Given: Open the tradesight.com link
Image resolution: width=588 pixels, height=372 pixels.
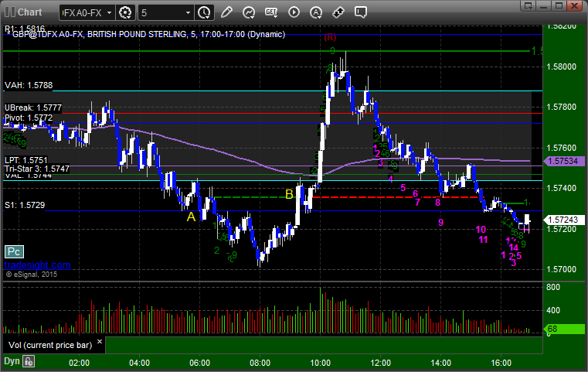Looking at the screenshot, I should tap(38, 265).
